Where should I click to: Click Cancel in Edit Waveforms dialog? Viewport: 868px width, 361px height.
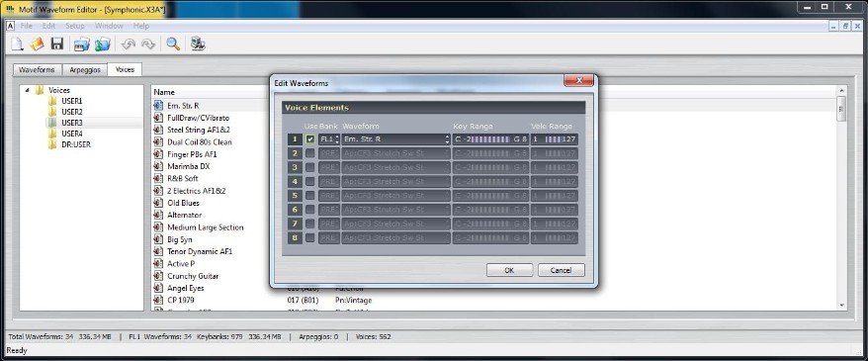(562, 270)
